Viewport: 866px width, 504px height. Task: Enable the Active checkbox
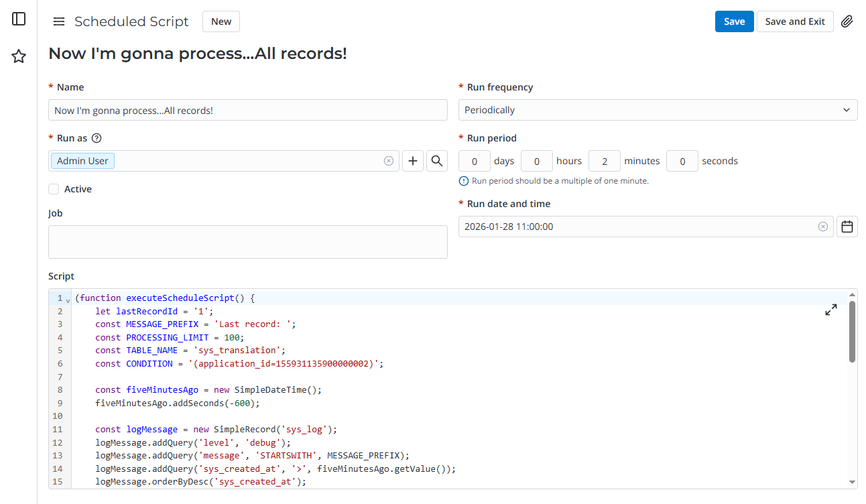click(54, 189)
